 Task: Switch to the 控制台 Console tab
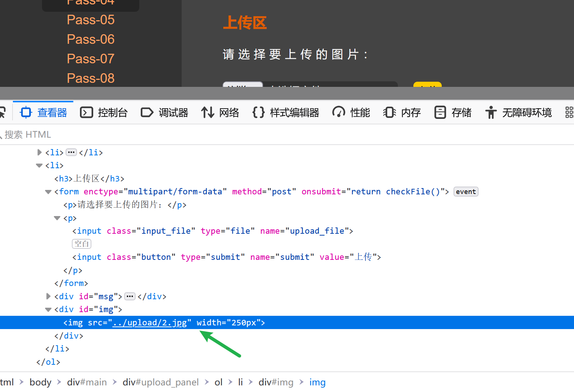pos(104,112)
